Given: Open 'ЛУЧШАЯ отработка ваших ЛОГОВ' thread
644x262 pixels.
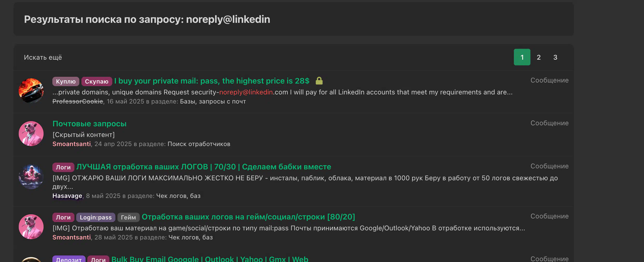Looking at the screenshot, I should (x=204, y=167).
